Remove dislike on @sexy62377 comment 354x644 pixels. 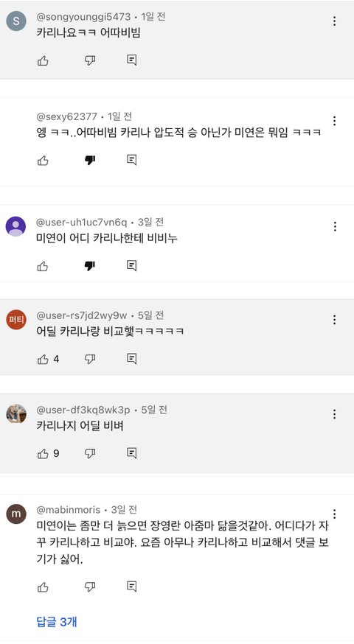tap(90, 161)
